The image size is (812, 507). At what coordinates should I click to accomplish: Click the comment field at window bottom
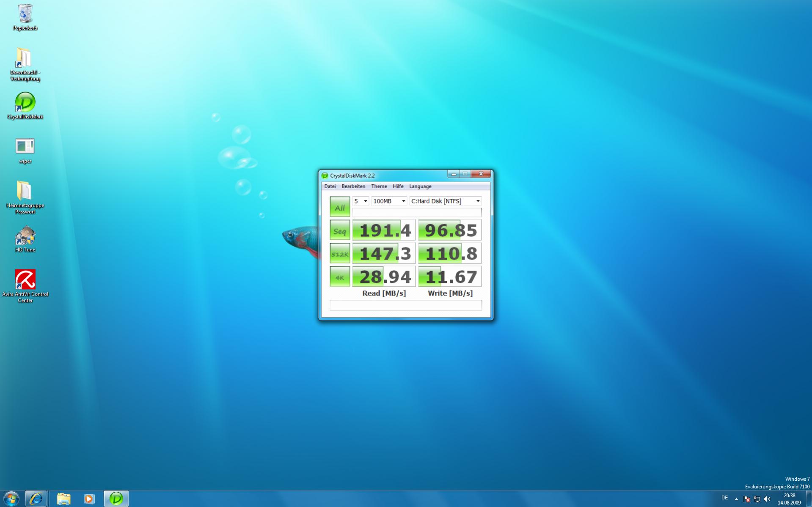406,305
